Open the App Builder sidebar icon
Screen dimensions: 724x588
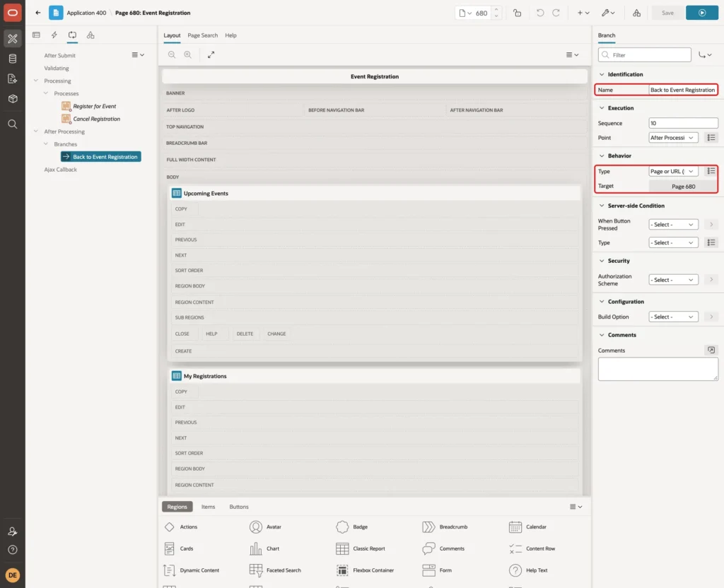(x=13, y=39)
